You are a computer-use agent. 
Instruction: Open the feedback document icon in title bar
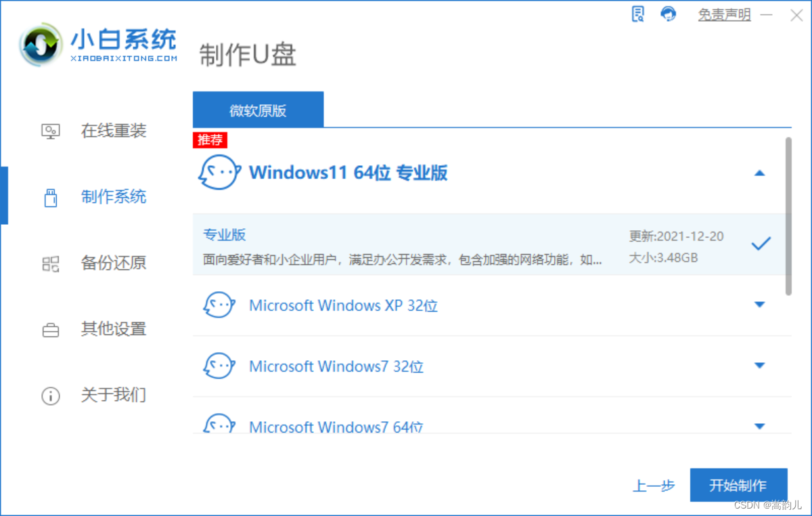pyautogui.click(x=637, y=14)
